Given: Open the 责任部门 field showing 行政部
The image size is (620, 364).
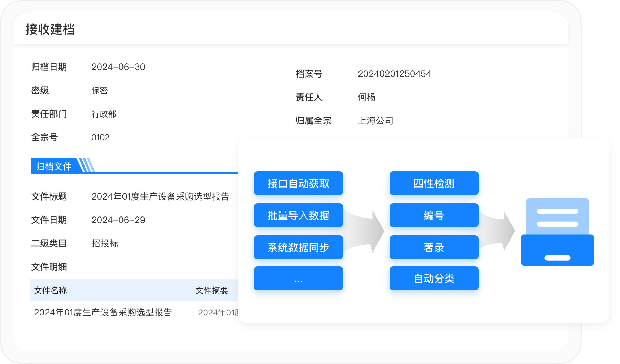Looking at the screenshot, I should click(x=104, y=114).
